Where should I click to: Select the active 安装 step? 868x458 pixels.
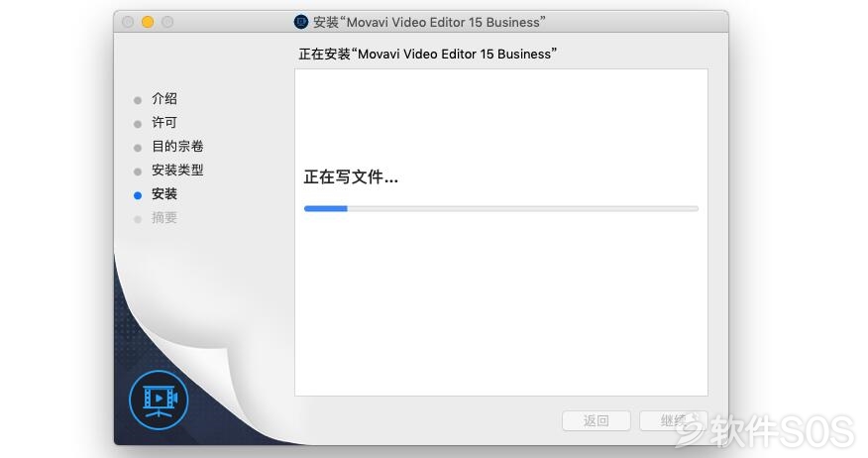(164, 194)
